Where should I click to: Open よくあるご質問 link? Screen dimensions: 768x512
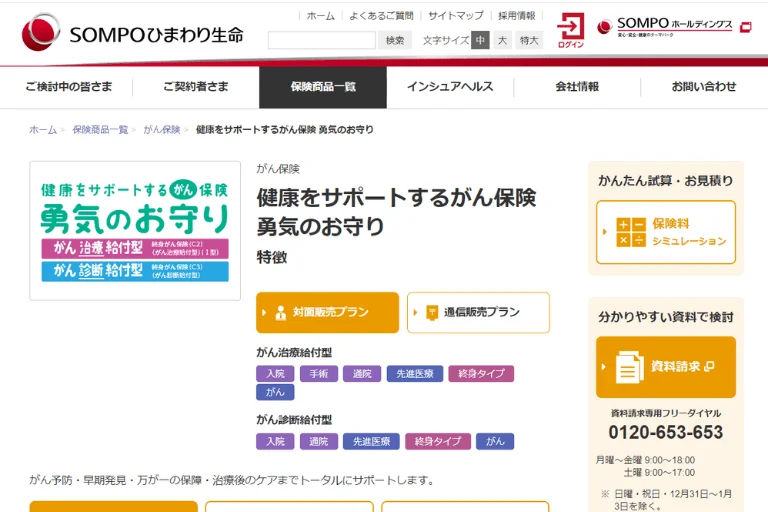pyautogui.click(x=381, y=16)
